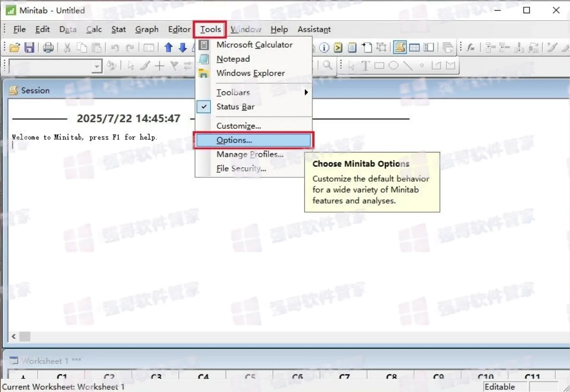Click the "Editable" status bar indicator
This screenshot has width=570, height=392.
click(x=500, y=386)
